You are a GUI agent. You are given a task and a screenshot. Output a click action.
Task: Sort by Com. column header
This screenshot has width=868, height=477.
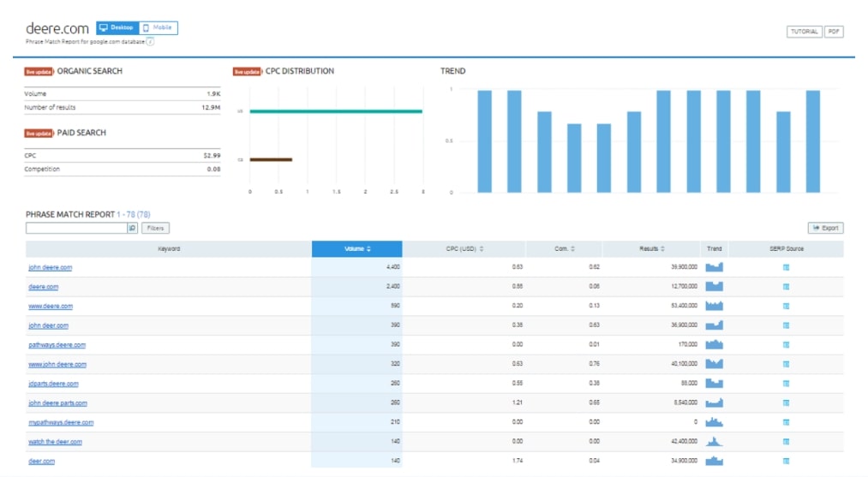click(x=564, y=249)
